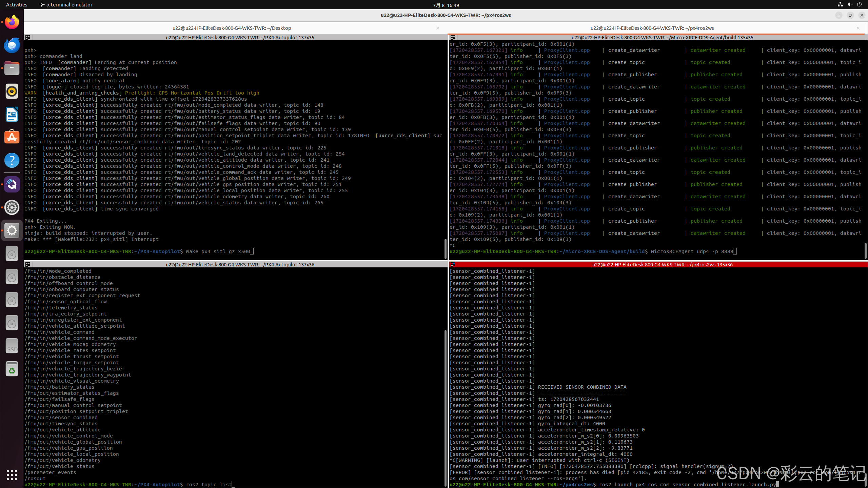Image resolution: width=868 pixels, height=488 pixels.
Task: Click the power icon in the top bar
Action: [x=859, y=4]
